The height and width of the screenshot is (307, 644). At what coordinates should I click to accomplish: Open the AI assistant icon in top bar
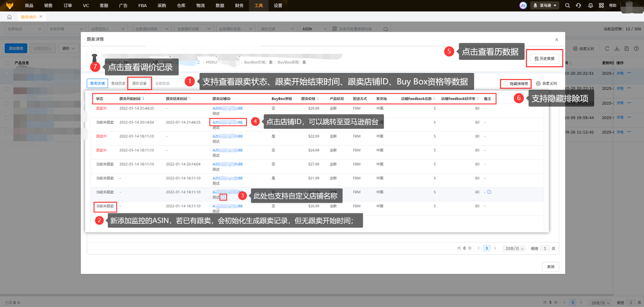(523, 6)
